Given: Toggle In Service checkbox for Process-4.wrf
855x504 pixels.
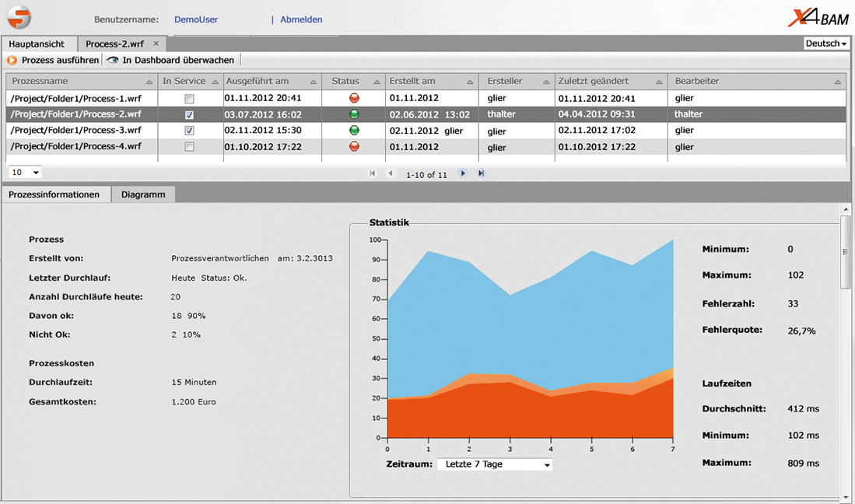Looking at the screenshot, I should point(189,147).
